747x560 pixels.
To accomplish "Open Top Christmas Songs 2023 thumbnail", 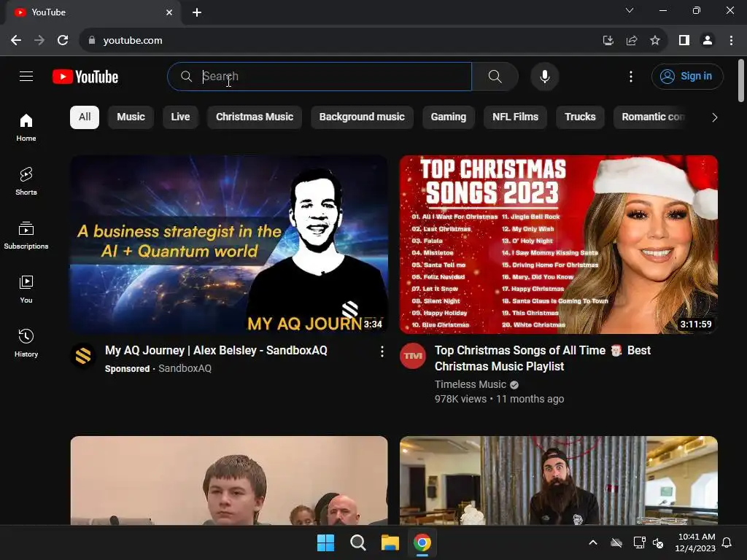I will pos(558,244).
